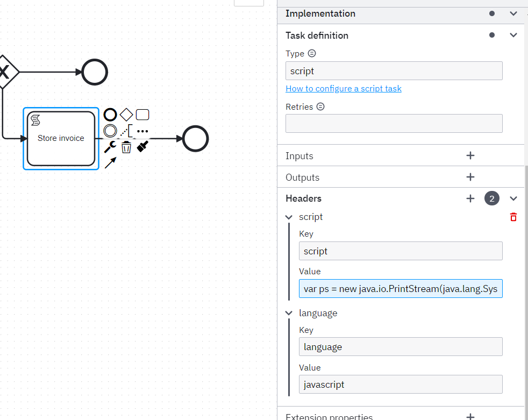Screen dimensions: 528x420
Task: Append intermediate event from context pad
Action: click(110, 131)
